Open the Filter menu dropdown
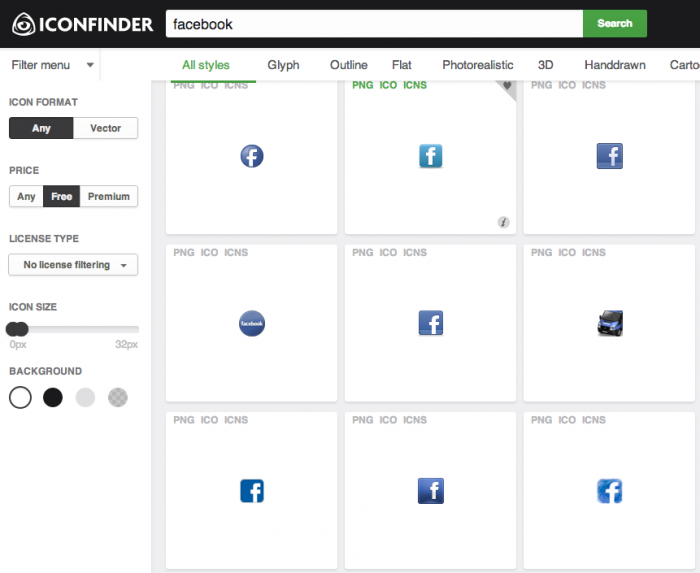Image resolution: width=700 pixels, height=573 pixels. pos(53,65)
